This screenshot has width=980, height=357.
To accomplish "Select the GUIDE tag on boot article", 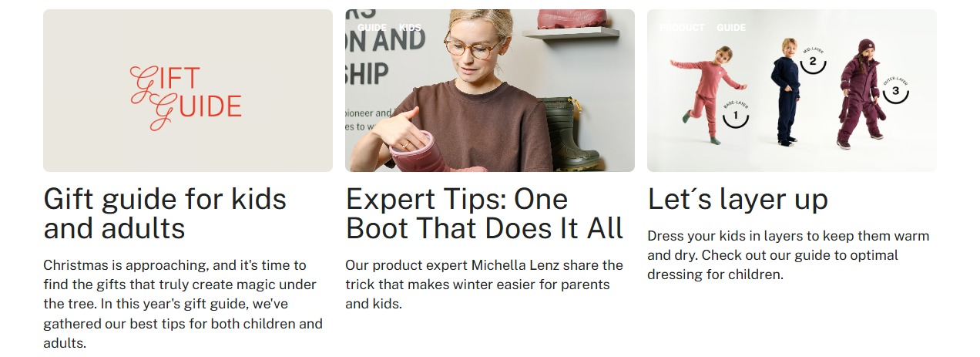I will [372, 28].
